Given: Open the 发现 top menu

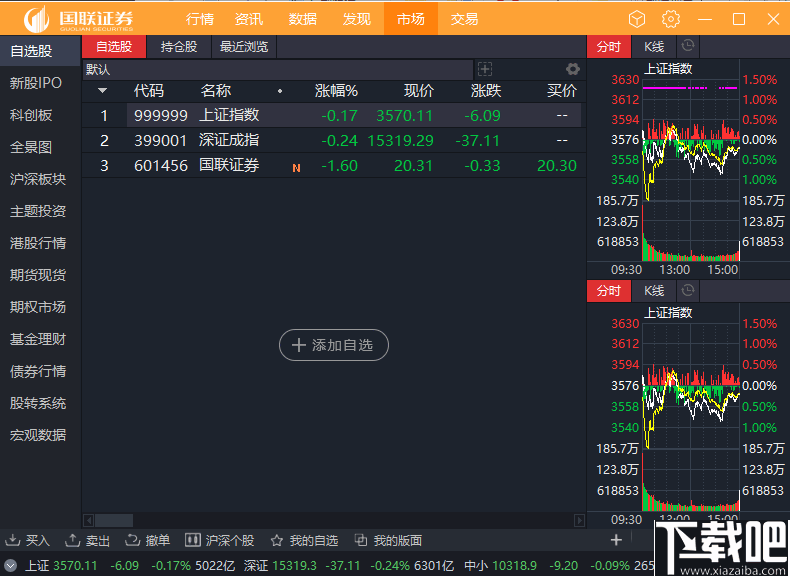Looking at the screenshot, I should click(356, 19).
